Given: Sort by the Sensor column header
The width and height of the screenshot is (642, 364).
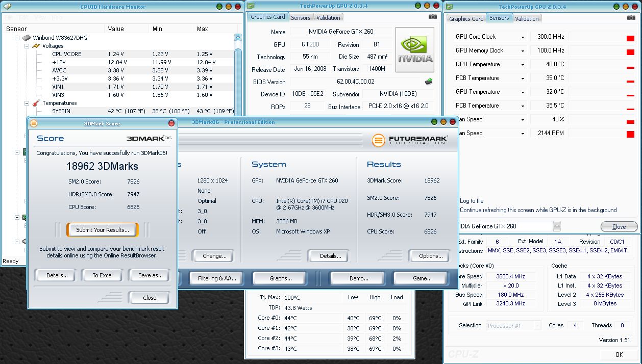Looking at the screenshot, I should click(53, 29).
